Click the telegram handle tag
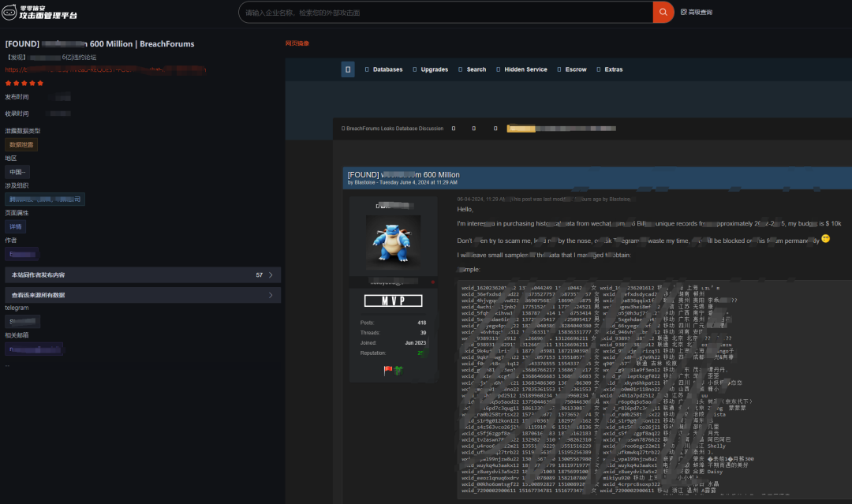 (22, 322)
